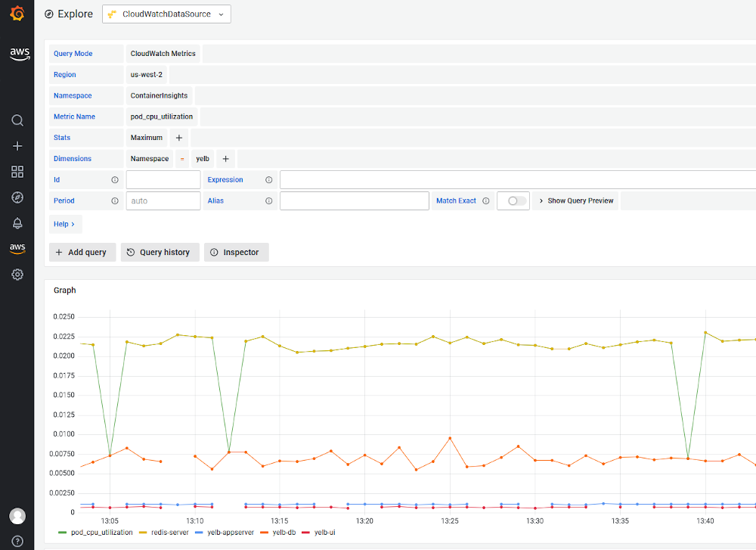Open the Alerting bell icon
Viewport: 756px width, 550px height.
click(x=17, y=223)
